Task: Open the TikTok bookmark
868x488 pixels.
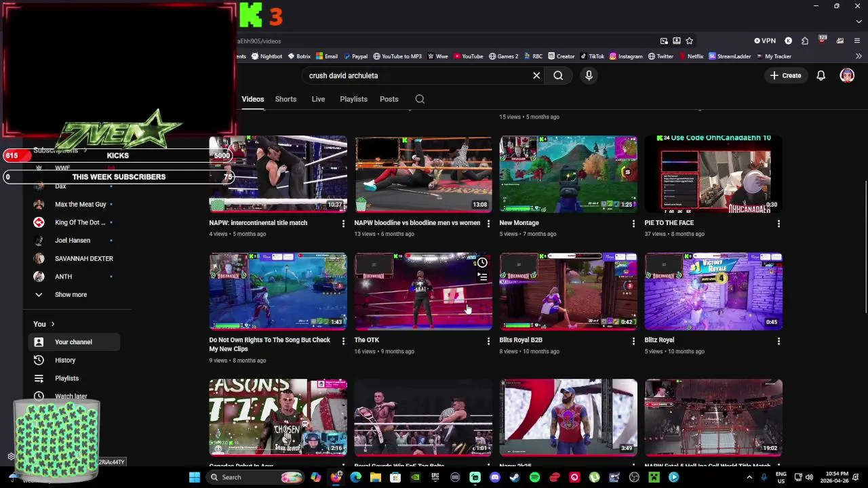Action: [591, 56]
